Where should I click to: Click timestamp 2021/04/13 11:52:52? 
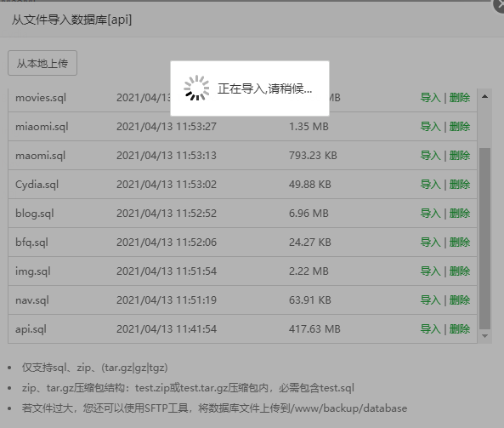coord(167,214)
